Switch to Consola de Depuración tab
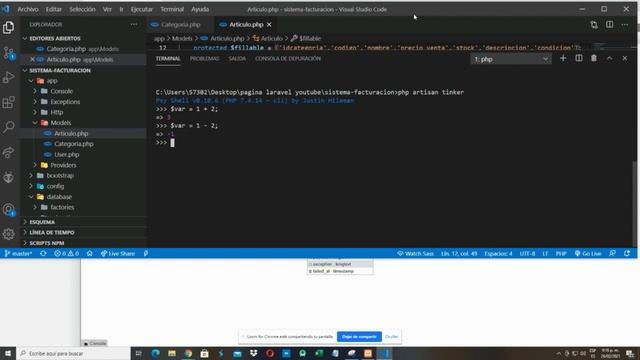The height and width of the screenshot is (360, 640). [x=288, y=59]
